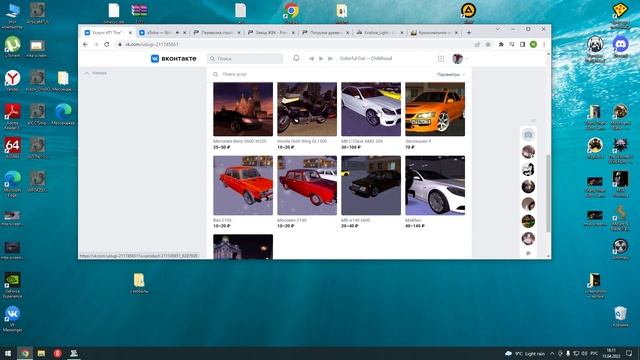Click the Москвич 2140 title link
This screenshot has width=640, height=360.
(x=292, y=220)
